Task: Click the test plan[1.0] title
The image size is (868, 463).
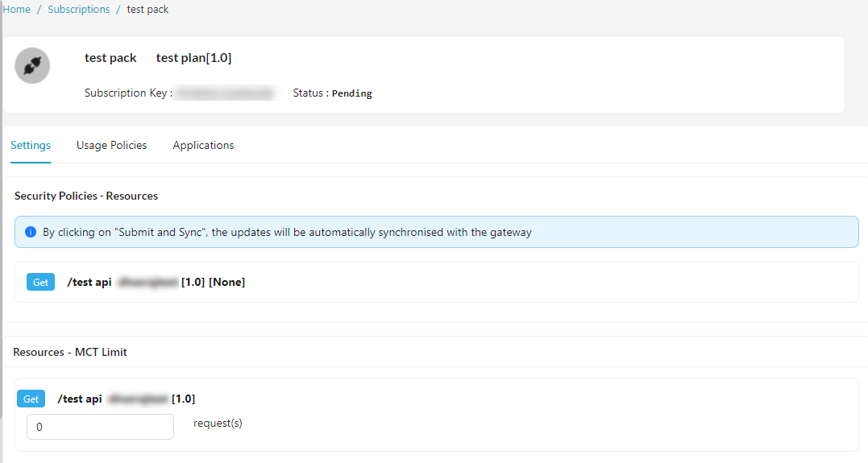Action: tap(193, 58)
